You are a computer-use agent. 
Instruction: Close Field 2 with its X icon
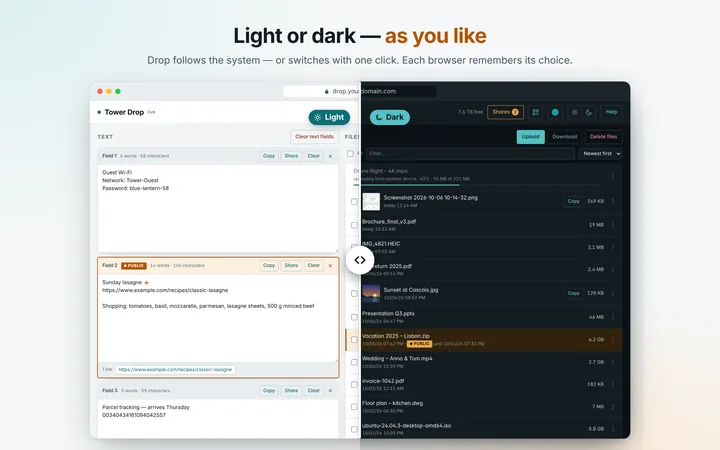click(x=330, y=265)
